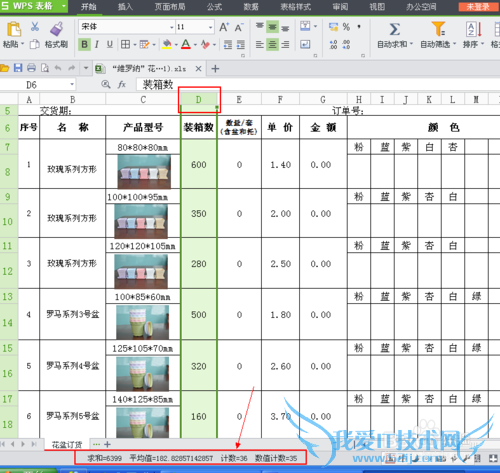The width and height of the screenshot is (500, 473).
Task: Click the merge cells icon
Action: [x=305, y=26]
